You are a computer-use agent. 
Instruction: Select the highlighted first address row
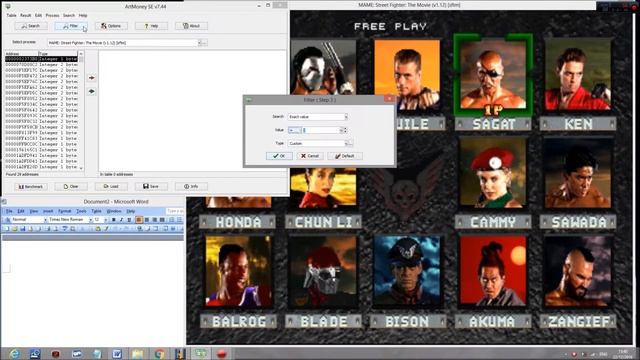pos(41,59)
